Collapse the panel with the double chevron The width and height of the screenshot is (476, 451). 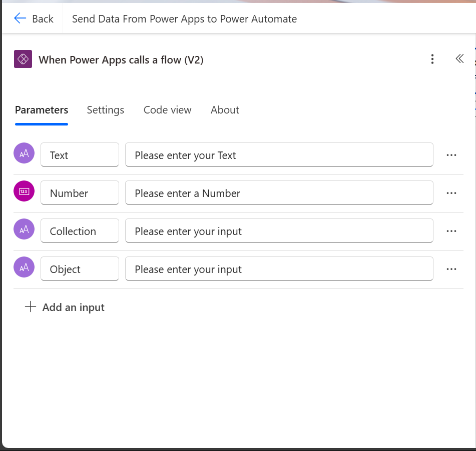[x=459, y=58]
